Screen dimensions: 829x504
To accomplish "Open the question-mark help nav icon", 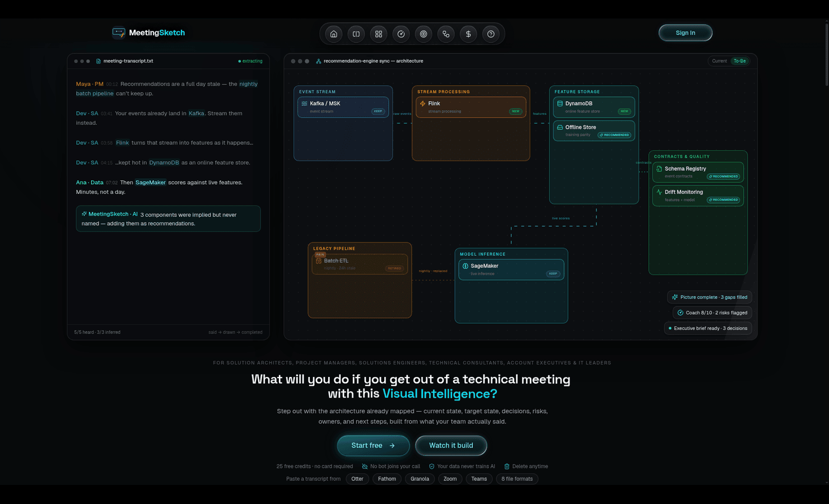I will pyautogui.click(x=491, y=34).
